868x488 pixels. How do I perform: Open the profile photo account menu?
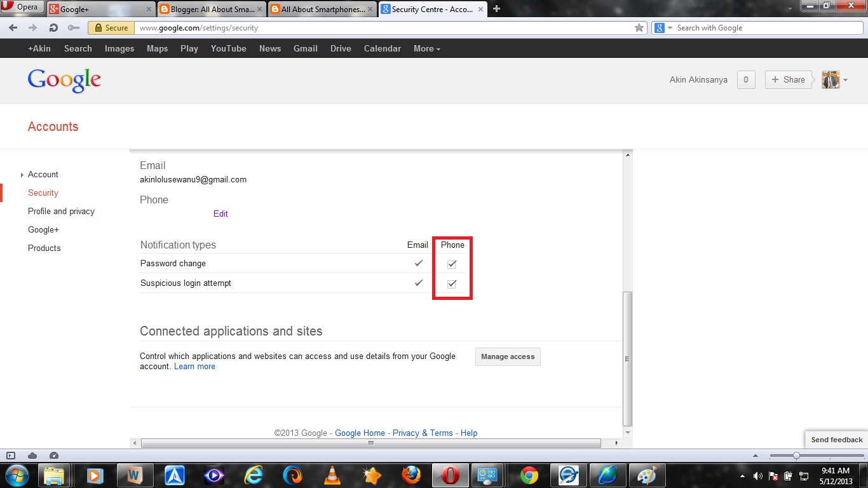(x=831, y=79)
